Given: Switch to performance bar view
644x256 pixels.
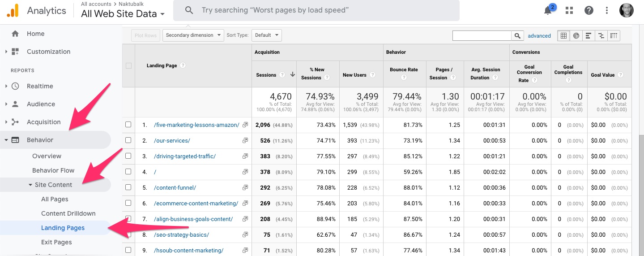Looking at the screenshot, I should tap(589, 35).
